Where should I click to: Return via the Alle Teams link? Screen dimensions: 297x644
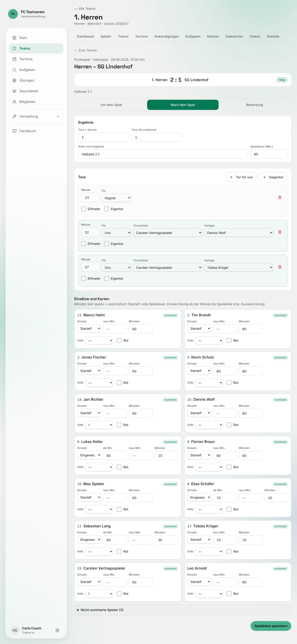tap(85, 8)
